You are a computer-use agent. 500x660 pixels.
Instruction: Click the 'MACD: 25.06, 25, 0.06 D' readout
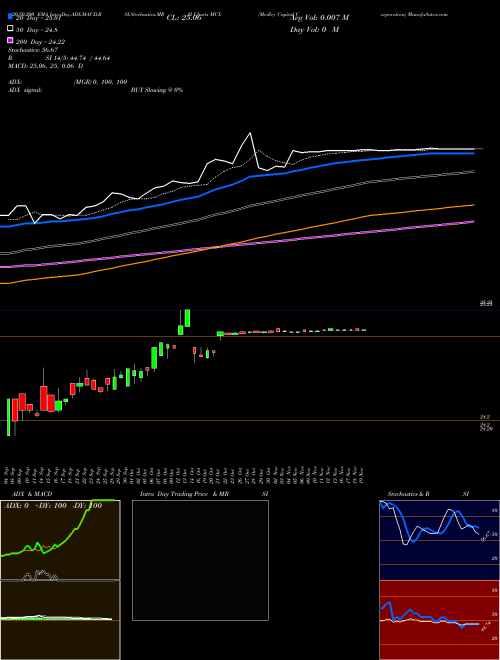pyautogui.click(x=45, y=66)
